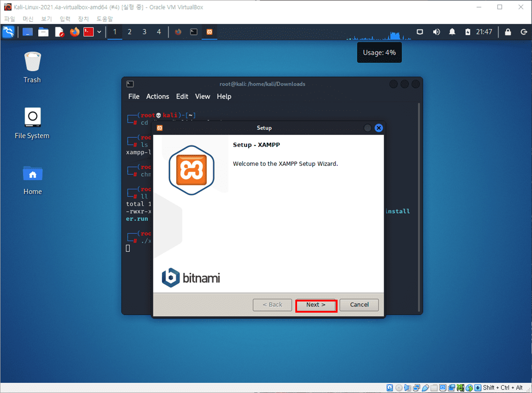The image size is (532, 393).
Task: Click the hard disk icon in status bar
Action: click(390, 388)
